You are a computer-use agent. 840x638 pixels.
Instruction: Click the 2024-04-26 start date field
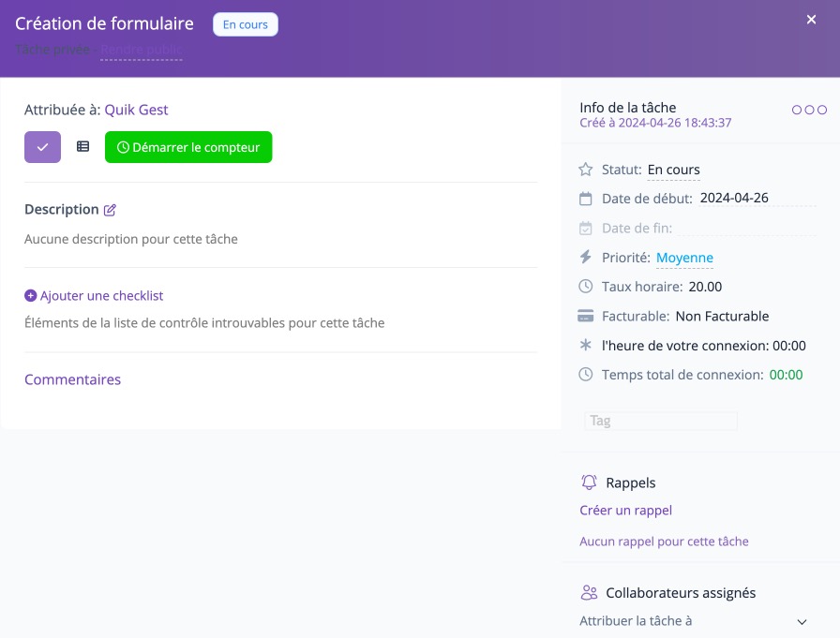pos(734,199)
